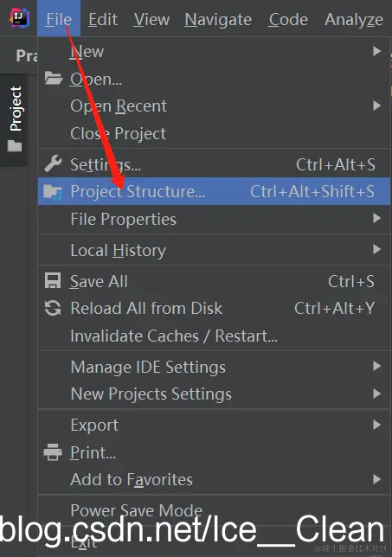Click the wrench icon next to Settings

pos(53,164)
